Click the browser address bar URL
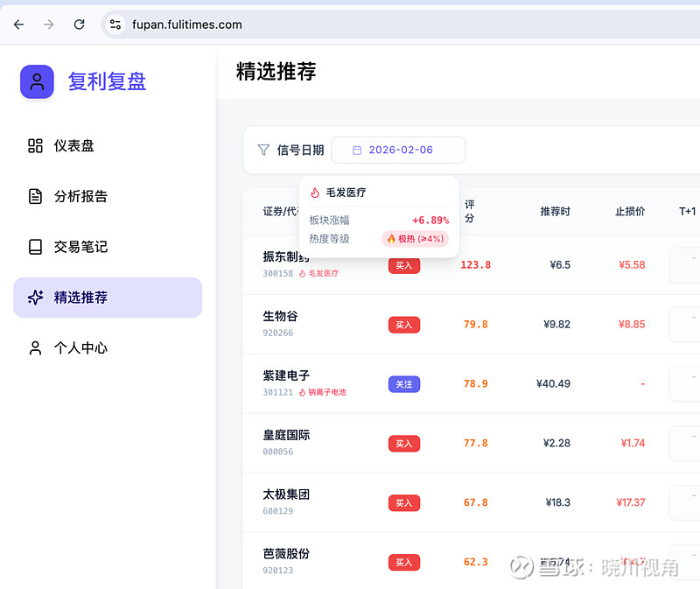Image resolution: width=700 pixels, height=589 pixels. (187, 25)
